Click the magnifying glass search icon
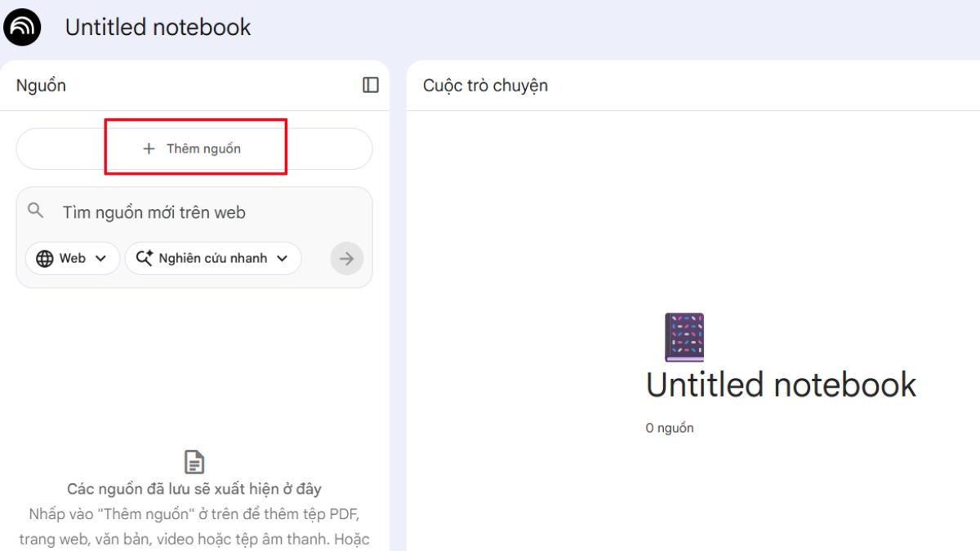The image size is (980, 551). click(36, 211)
